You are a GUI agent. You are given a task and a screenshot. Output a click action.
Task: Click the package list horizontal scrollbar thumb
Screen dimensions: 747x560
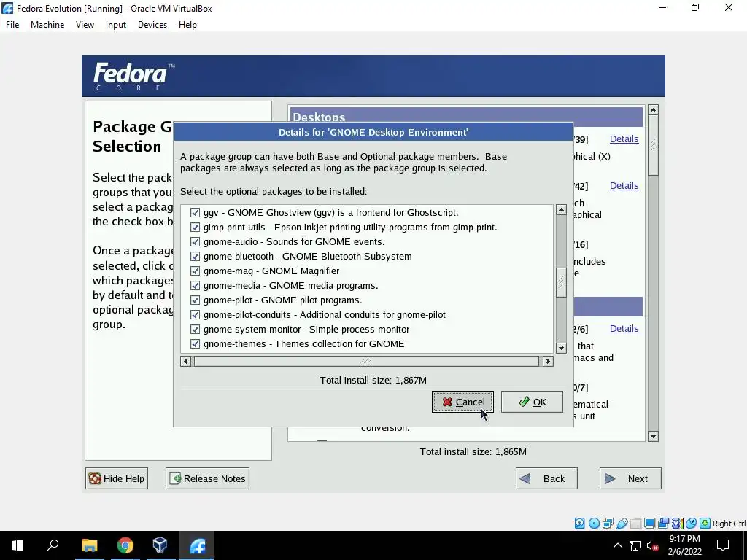coord(366,362)
